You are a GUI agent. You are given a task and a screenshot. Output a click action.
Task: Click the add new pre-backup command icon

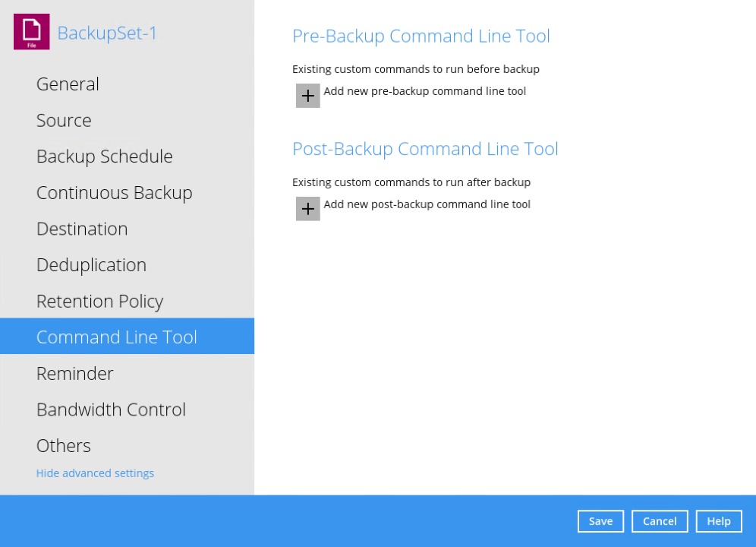pos(307,95)
